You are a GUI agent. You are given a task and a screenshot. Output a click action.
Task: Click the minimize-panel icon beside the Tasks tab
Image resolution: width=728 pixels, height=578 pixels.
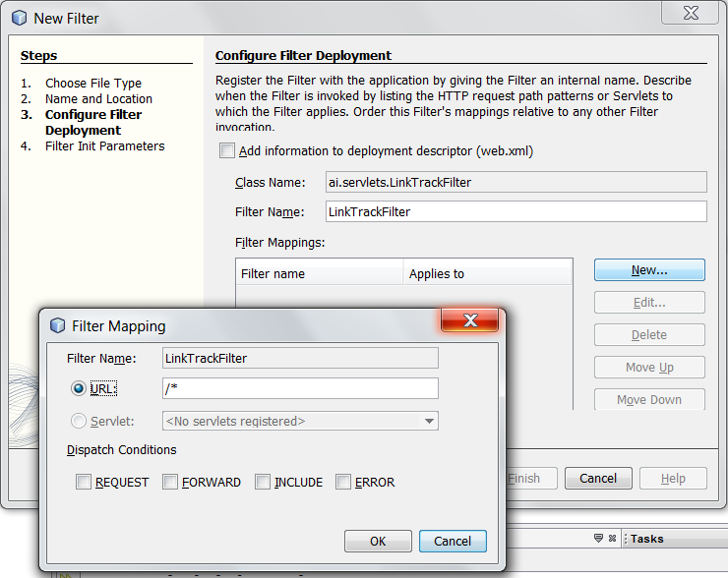pos(598,538)
